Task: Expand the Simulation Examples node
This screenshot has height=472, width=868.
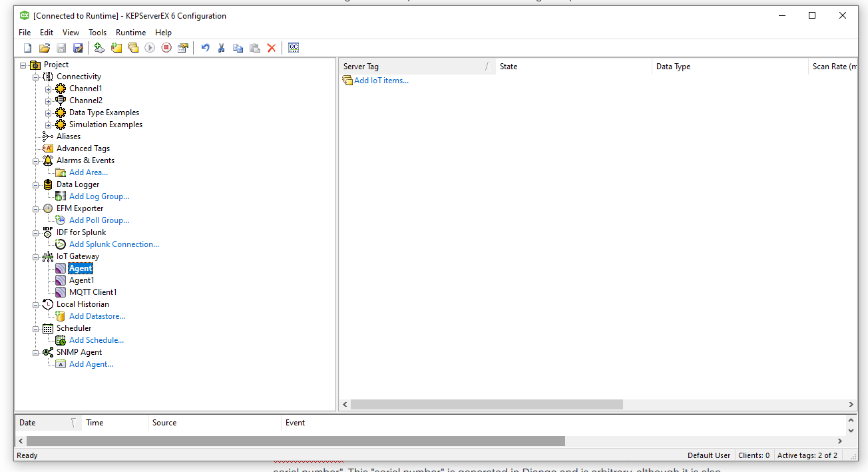Action: coord(49,124)
